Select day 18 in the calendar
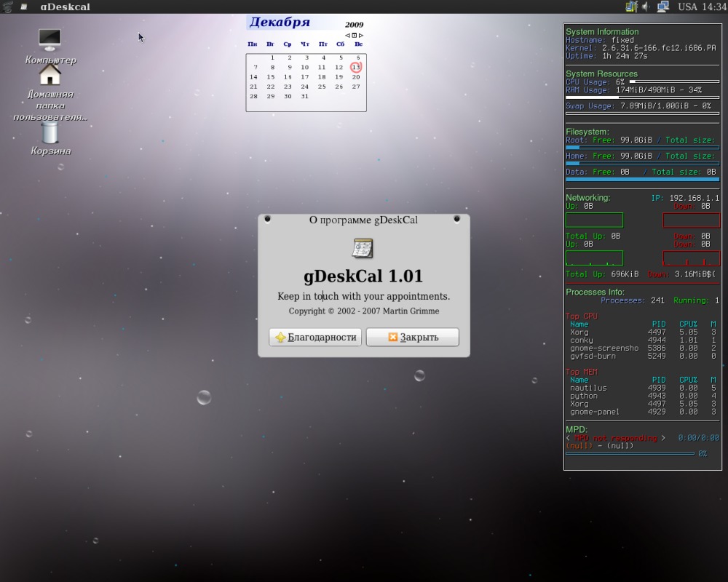 click(x=322, y=77)
